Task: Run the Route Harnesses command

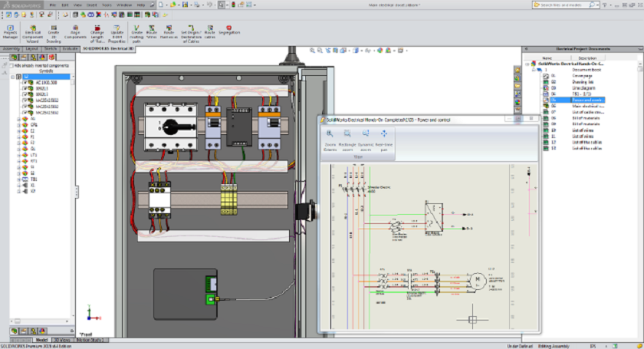Action: click(169, 32)
